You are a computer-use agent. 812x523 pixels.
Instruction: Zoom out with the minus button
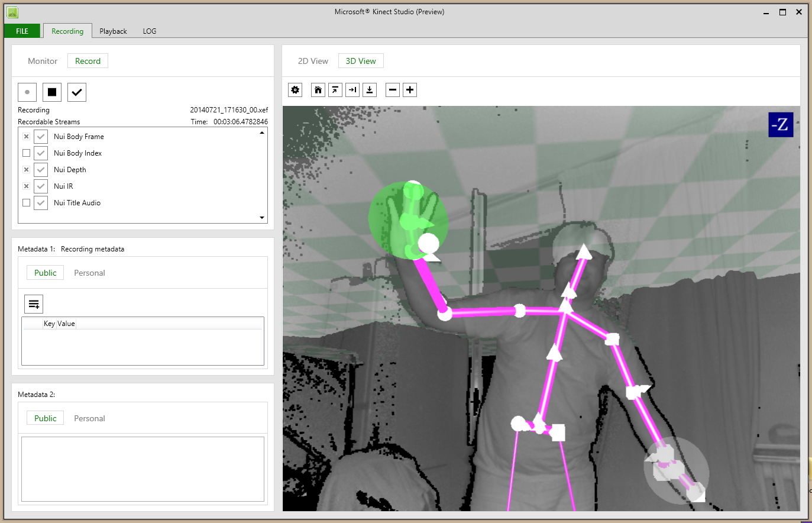click(x=393, y=90)
